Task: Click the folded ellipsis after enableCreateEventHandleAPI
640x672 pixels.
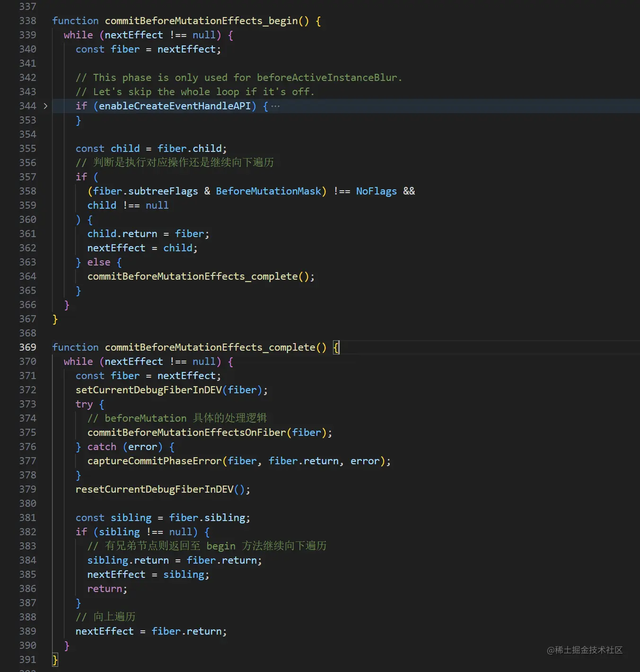Action: click(275, 106)
